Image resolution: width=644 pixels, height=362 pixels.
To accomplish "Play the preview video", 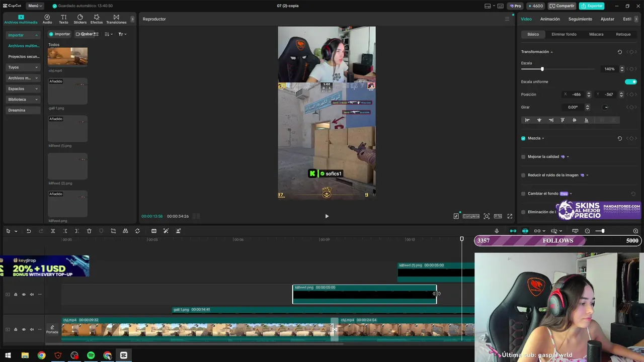I will [x=327, y=216].
